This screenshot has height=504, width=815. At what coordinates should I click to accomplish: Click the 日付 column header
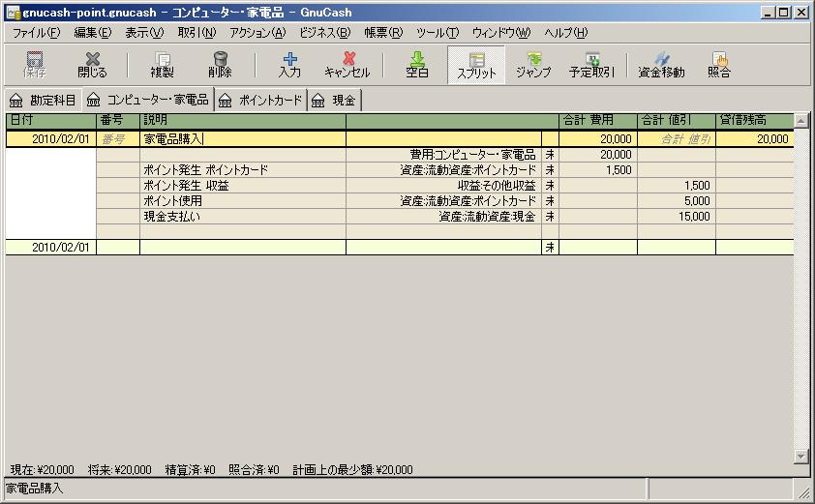point(51,120)
